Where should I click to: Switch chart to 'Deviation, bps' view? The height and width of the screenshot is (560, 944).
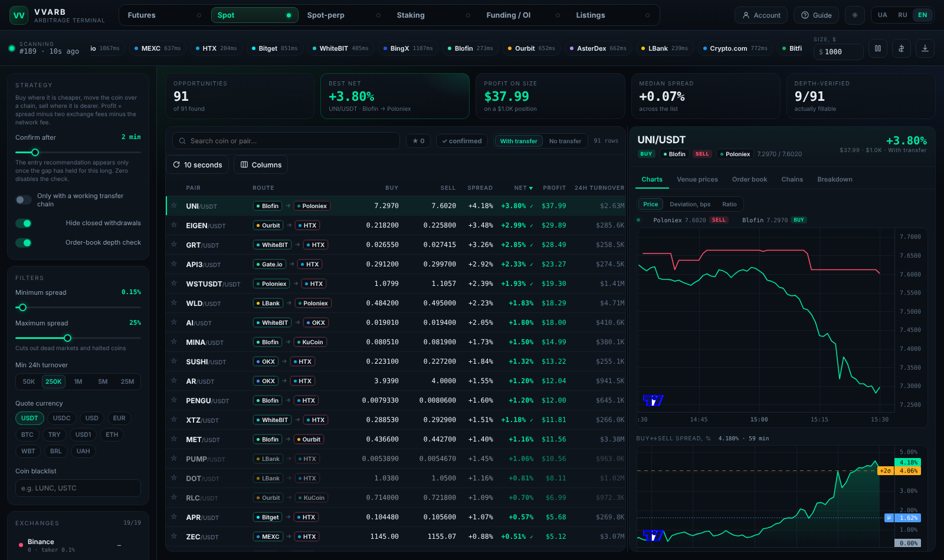point(690,204)
